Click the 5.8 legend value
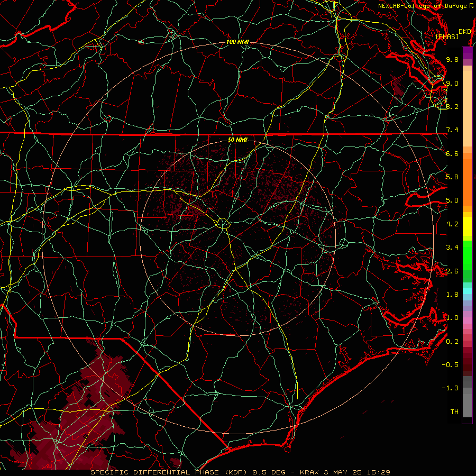The height and width of the screenshot is (476, 476). [452, 177]
